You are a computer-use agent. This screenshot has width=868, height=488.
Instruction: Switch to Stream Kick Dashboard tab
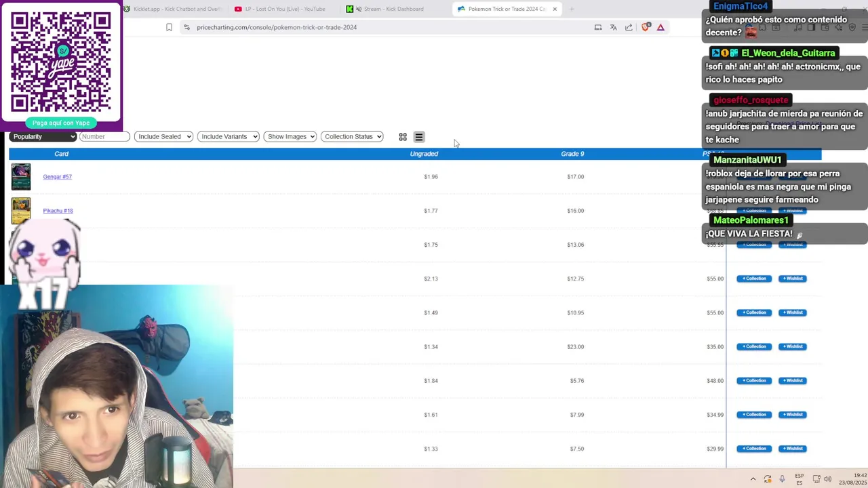tap(393, 9)
